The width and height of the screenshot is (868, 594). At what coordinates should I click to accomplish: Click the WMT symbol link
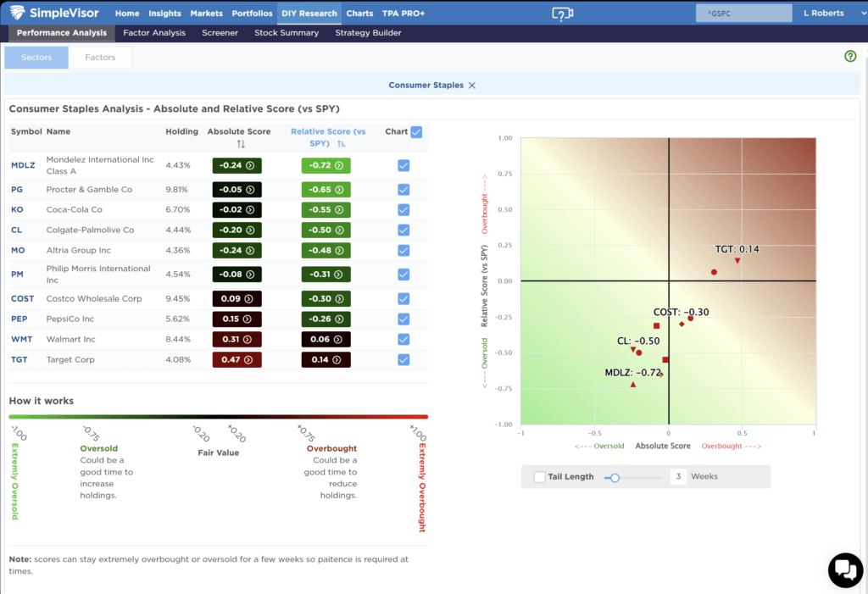pos(21,340)
